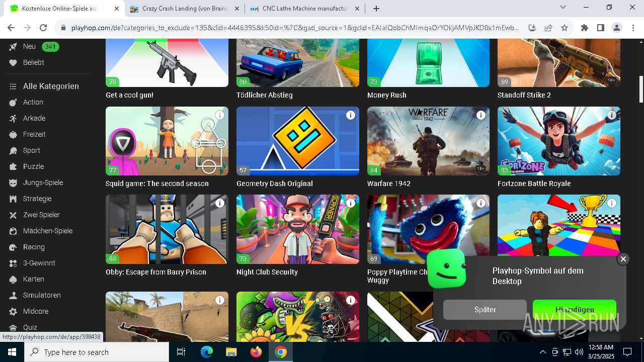Select the Simulatoren category icon

click(13, 295)
